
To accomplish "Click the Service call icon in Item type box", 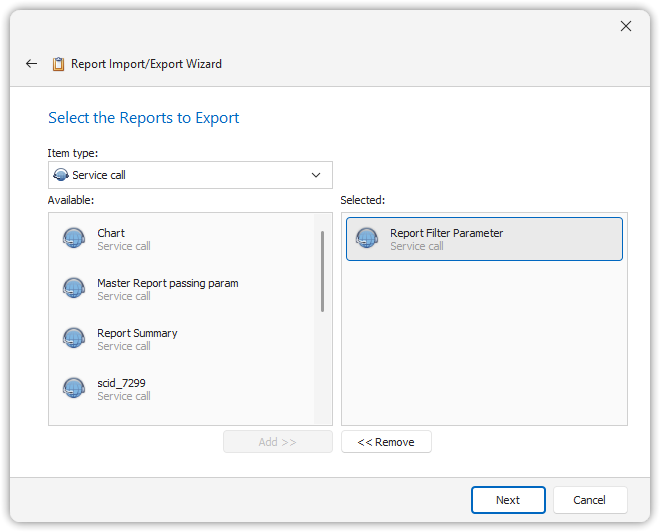I will click(60, 175).
